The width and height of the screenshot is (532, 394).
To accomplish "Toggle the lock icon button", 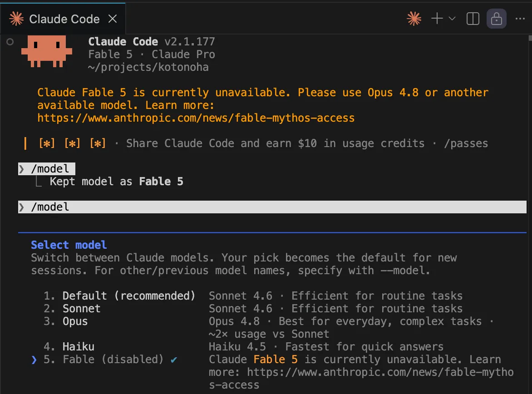I will (497, 19).
